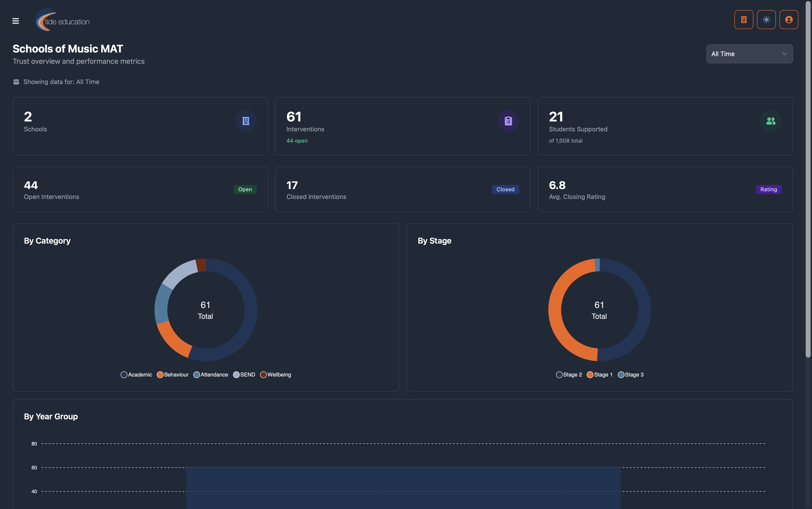Toggle Stage 3 in the By Stage legend
812x509 pixels.
[x=631, y=374]
